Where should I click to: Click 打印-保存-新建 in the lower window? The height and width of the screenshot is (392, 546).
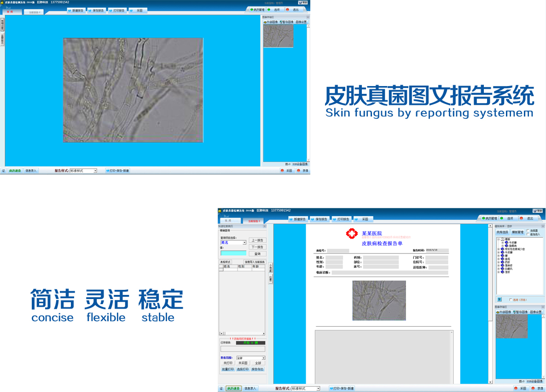click(342, 388)
